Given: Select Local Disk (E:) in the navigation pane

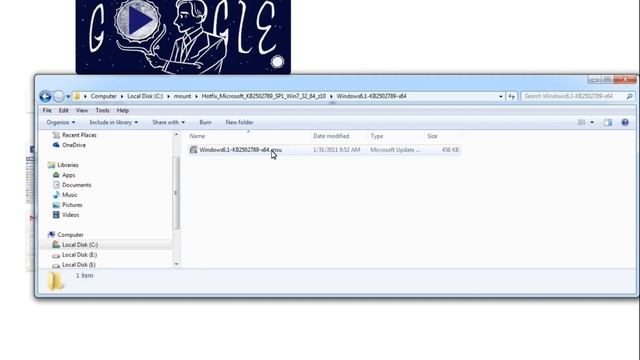Looking at the screenshot, I should tap(80, 255).
